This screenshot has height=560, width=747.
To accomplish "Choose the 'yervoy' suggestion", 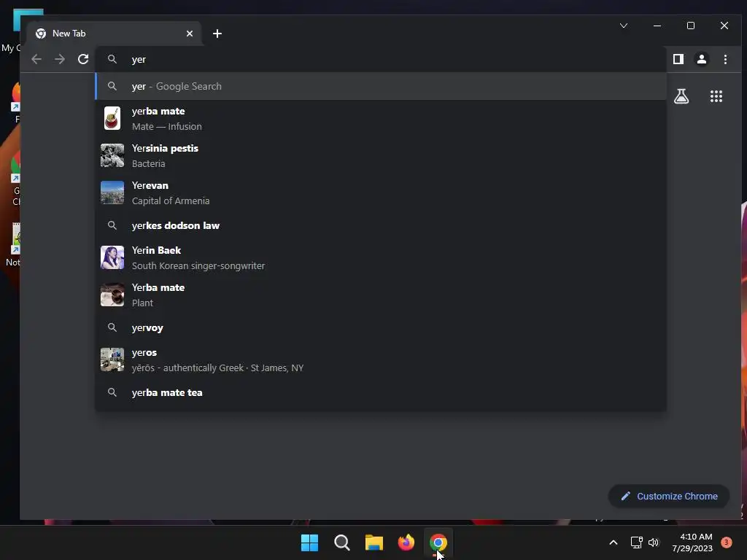I will coord(381,327).
